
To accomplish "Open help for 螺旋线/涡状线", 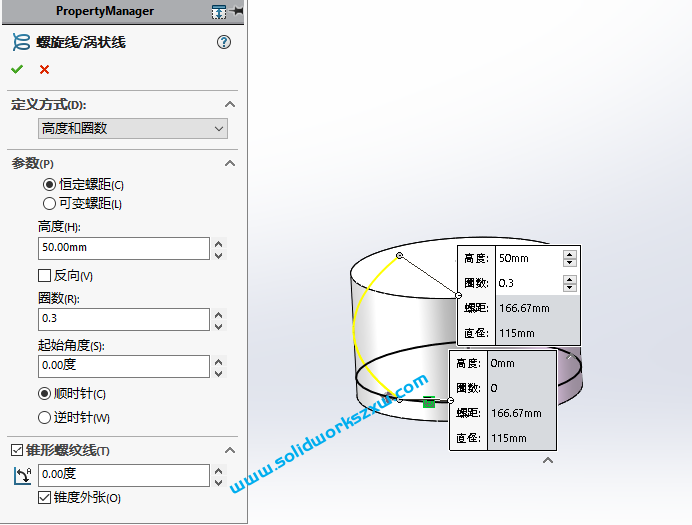I will (x=224, y=42).
